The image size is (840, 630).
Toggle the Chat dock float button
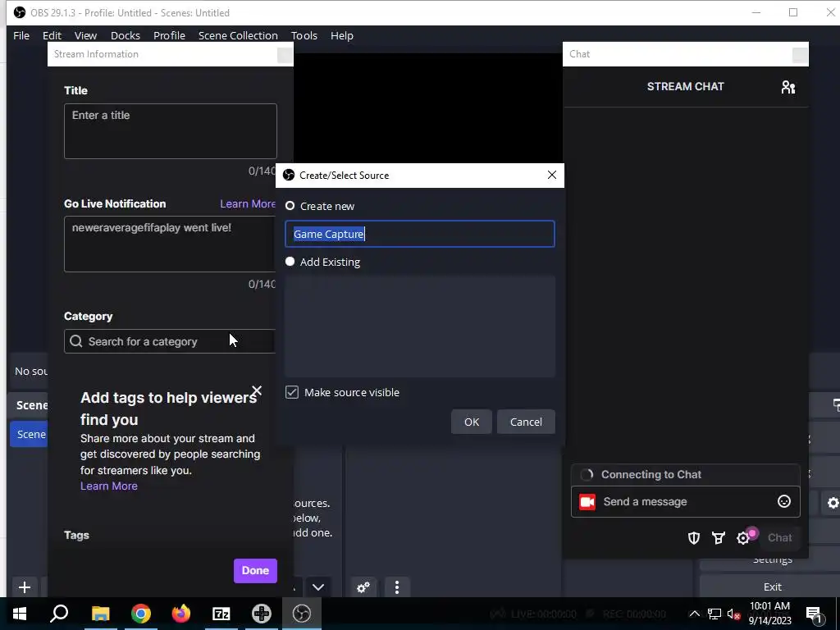click(800, 55)
